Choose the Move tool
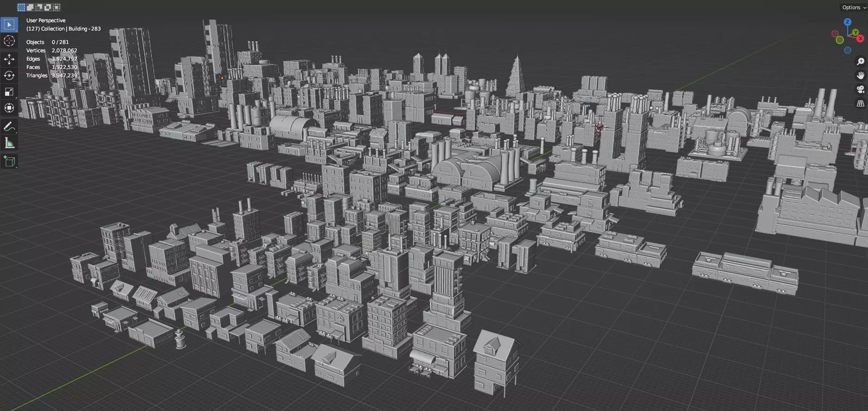Screen dimensions: 868x411 click(9, 59)
